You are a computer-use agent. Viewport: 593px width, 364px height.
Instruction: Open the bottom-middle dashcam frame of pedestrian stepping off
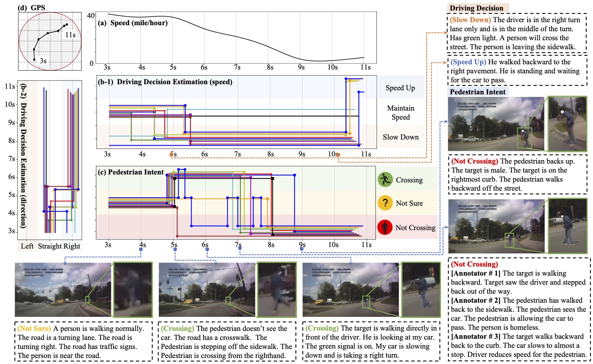(207, 290)
